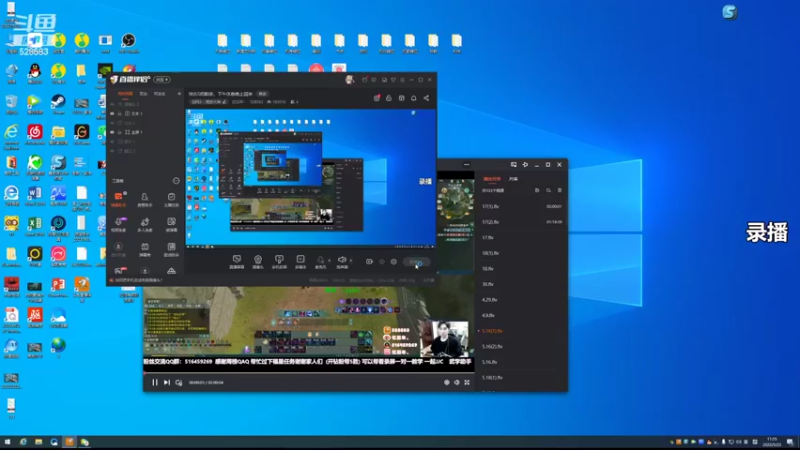Image resolution: width=800 pixels, height=450 pixels.
Task: Open streamer avatar in title bar
Action: [349, 80]
